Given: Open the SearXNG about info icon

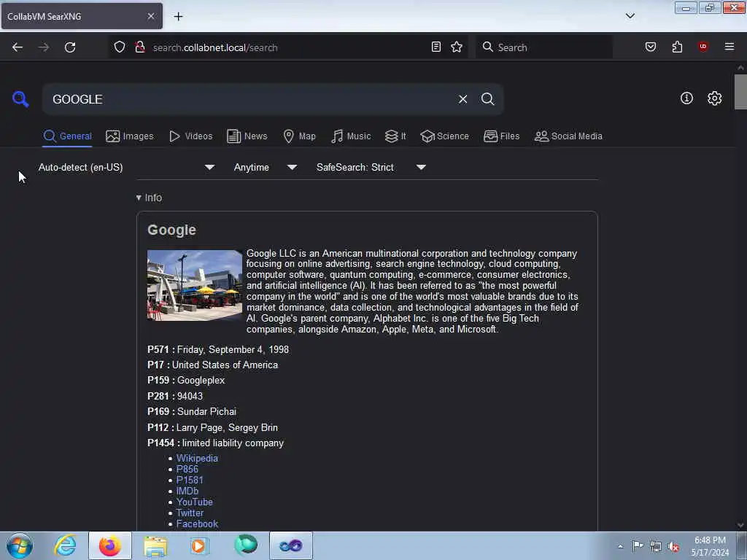Looking at the screenshot, I should point(686,98).
